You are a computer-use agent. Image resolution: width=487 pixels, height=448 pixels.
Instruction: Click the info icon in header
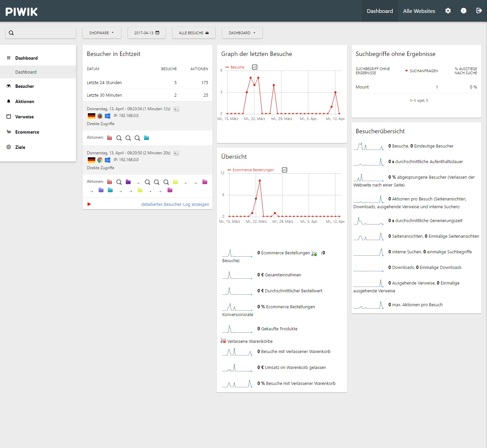pyautogui.click(x=464, y=11)
